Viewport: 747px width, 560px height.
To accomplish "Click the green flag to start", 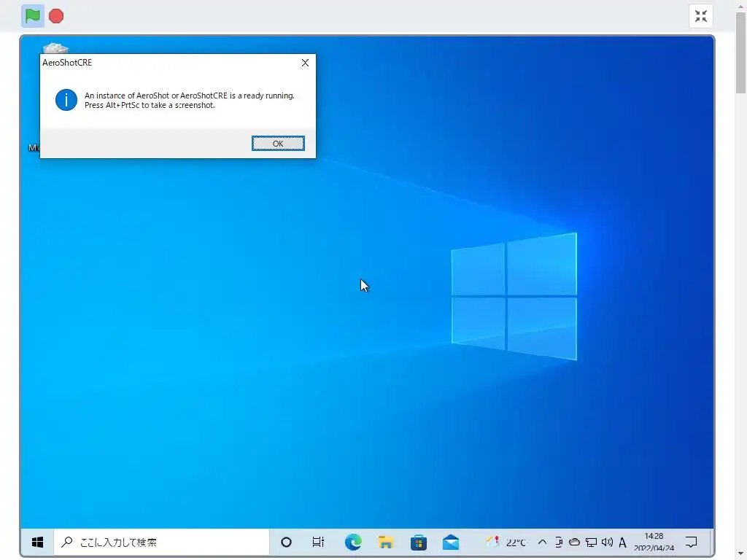I will click(x=32, y=16).
